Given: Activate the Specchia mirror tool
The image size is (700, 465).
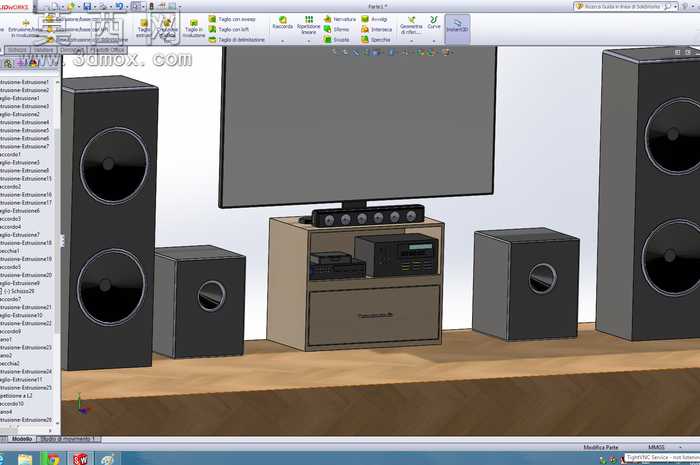Looking at the screenshot, I should (x=376, y=40).
